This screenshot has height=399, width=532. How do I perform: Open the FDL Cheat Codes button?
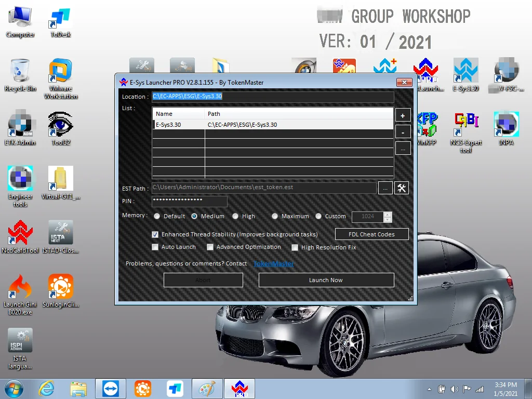371,234
